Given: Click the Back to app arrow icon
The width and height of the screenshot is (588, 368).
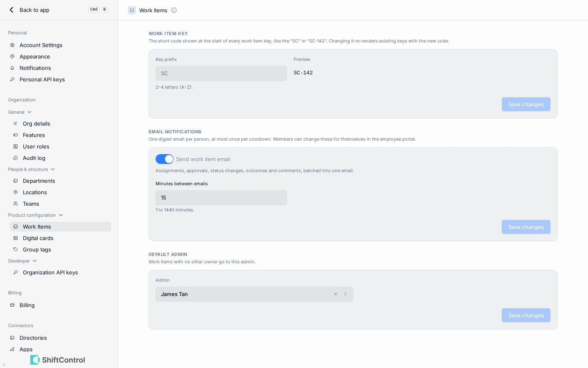Looking at the screenshot, I should 11,10.
